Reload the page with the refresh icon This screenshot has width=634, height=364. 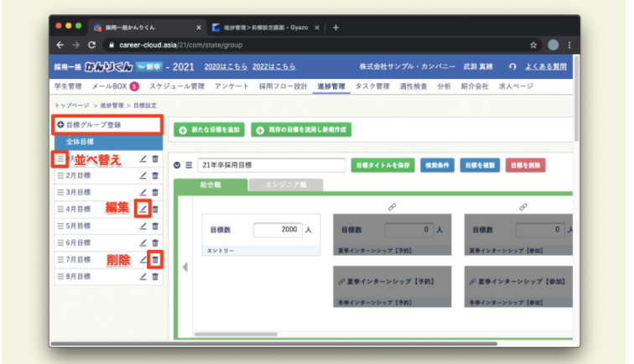click(91, 45)
